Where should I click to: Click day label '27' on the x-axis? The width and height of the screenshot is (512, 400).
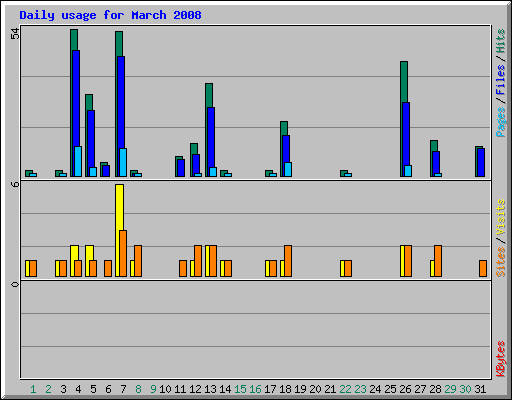click(420, 389)
